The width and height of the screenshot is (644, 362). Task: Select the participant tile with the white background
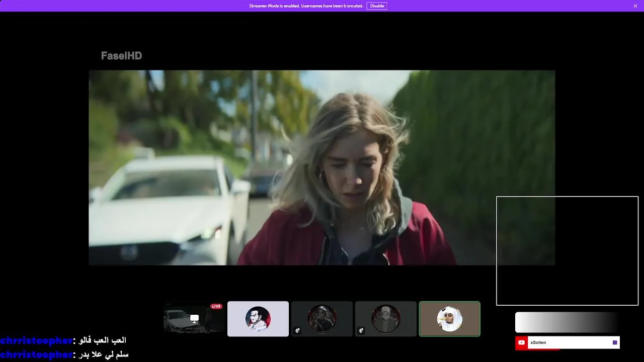pyautogui.click(x=258, y=319)
